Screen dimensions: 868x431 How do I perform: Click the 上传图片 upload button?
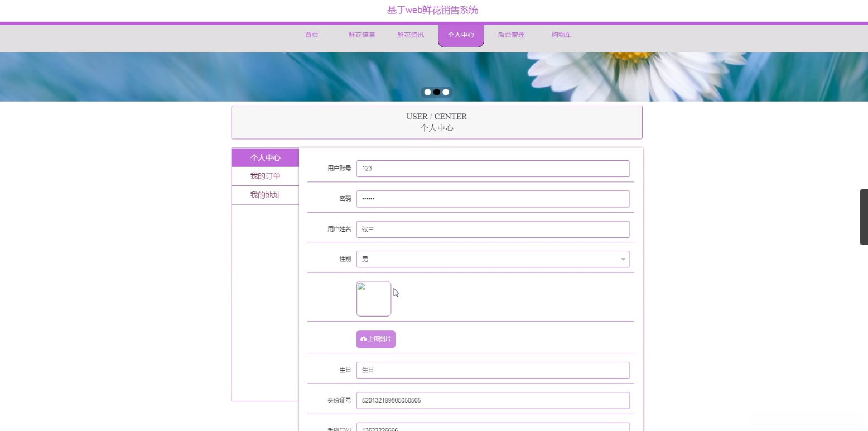[376, 339]
